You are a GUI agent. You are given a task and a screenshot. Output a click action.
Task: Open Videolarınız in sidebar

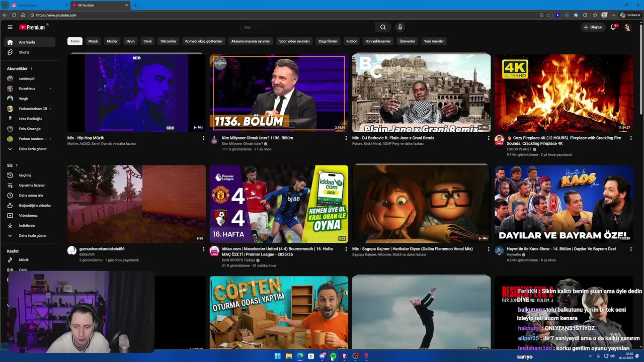(x=30, y=216)
